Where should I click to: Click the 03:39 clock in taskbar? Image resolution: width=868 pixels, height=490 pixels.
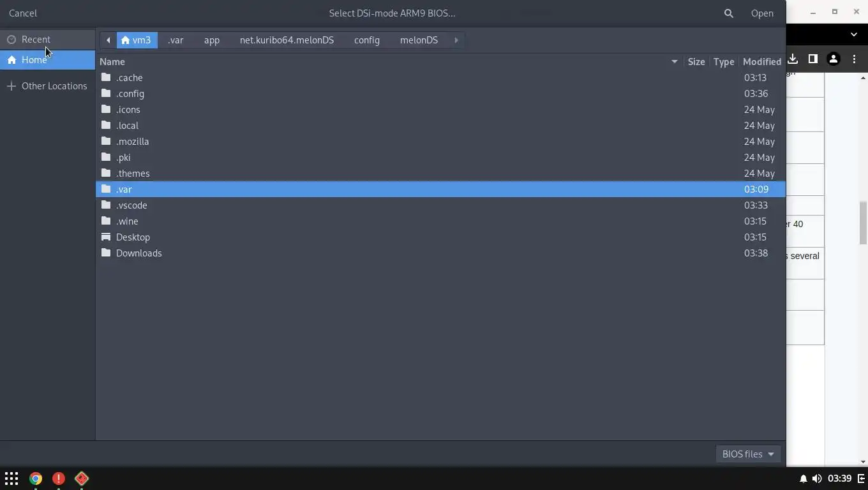(840, 479)
